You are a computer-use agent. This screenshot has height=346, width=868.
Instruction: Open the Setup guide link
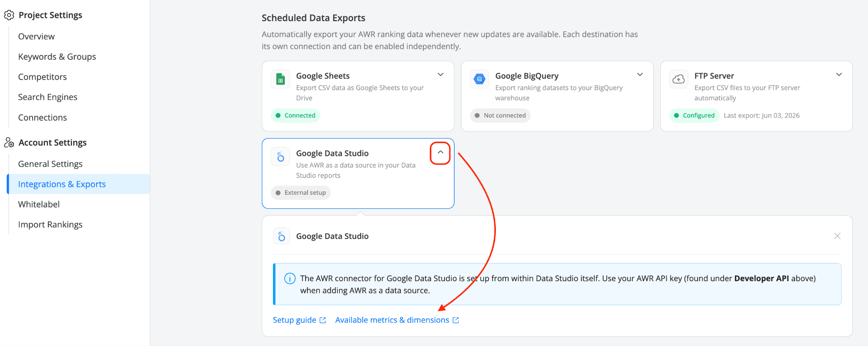pyautogui.click(x=295, y=320)
